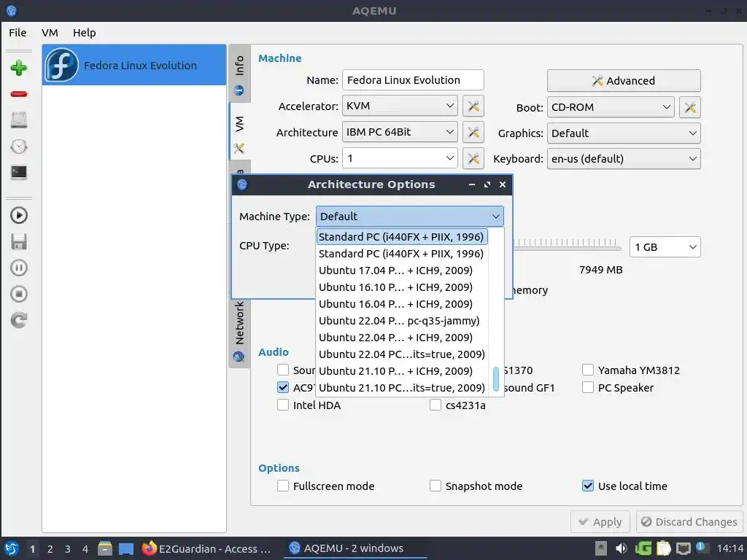Enable Snapshot mode checkbox
747x560 pixels.
(x=436, y=486)
